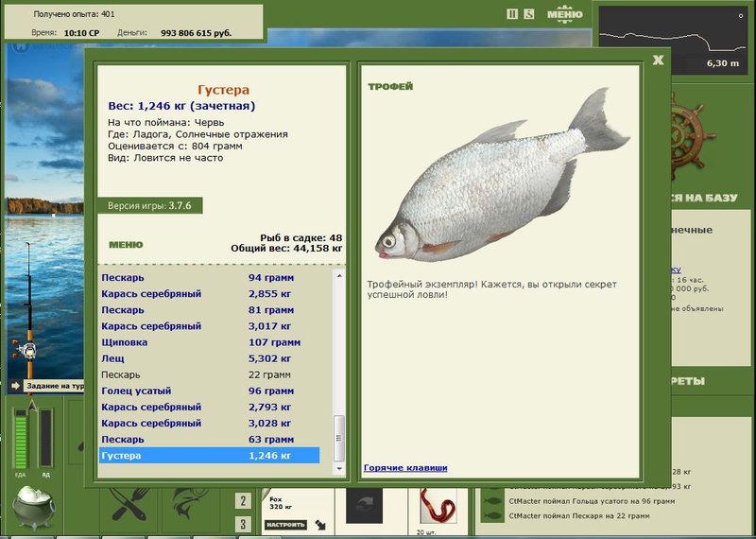Select Карась серебряный 3,028 кг row
The image size is (756, 539).
[209, 424]
